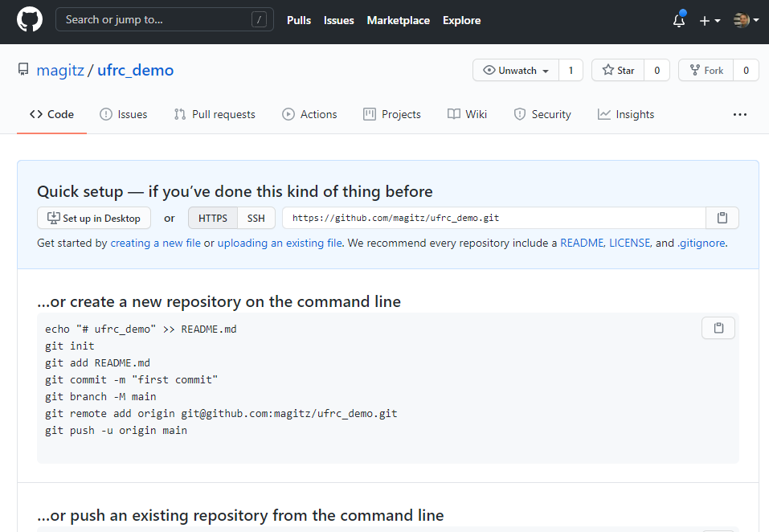Viewport: 769px width, 532px height.
Task: Click the Quick setup heading
Action: (235, 191)
